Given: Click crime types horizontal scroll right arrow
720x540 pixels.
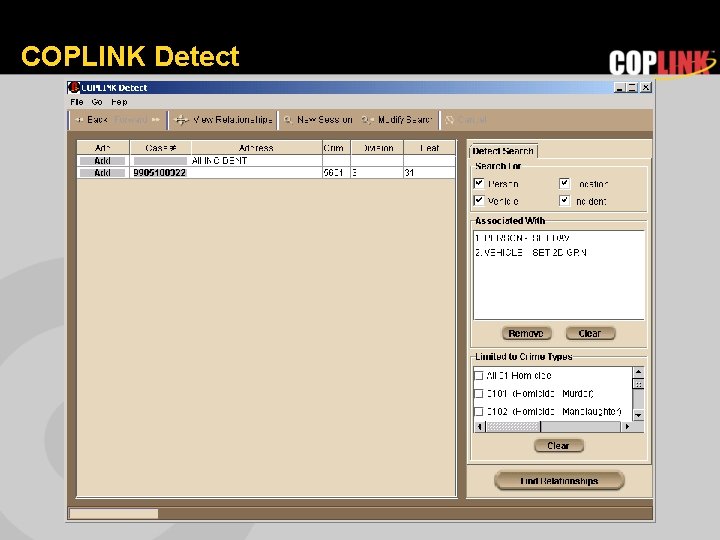Looking at the screenshot, I should (x=627, y=427).
